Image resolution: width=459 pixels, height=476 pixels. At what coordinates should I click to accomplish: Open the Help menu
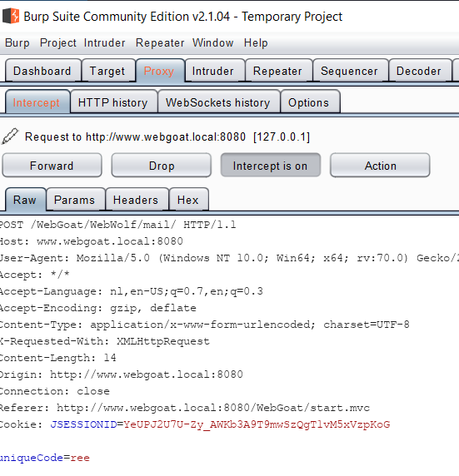pos(256,42)
